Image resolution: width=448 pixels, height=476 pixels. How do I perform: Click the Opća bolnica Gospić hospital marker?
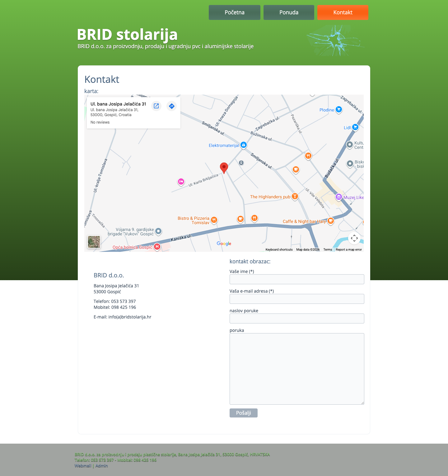[157, 247]
